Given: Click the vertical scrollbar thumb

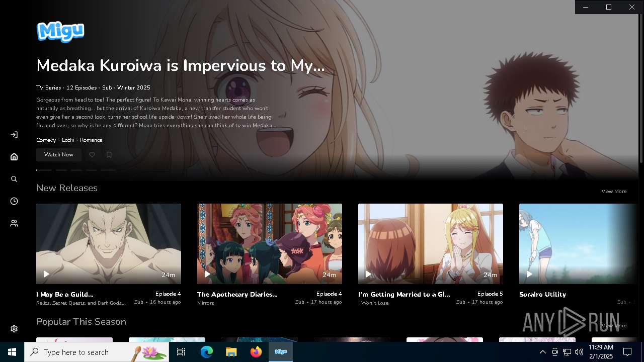Looking at the screenshot, I should [641, 88].
